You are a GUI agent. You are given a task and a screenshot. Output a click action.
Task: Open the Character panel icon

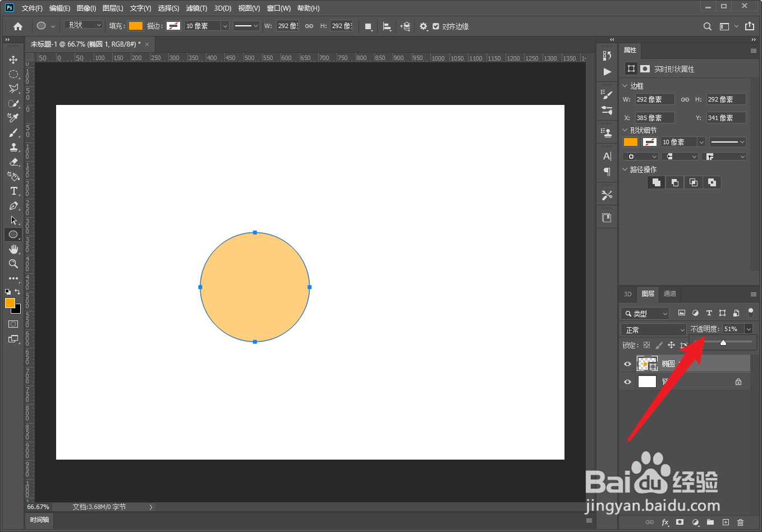click(x=607, y=156)
